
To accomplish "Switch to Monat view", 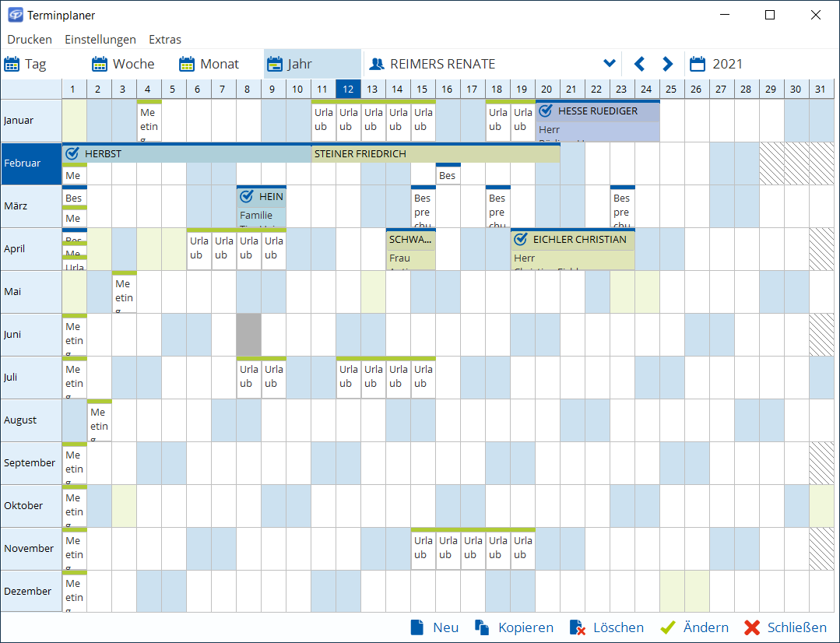I will (x=210, y=64).
